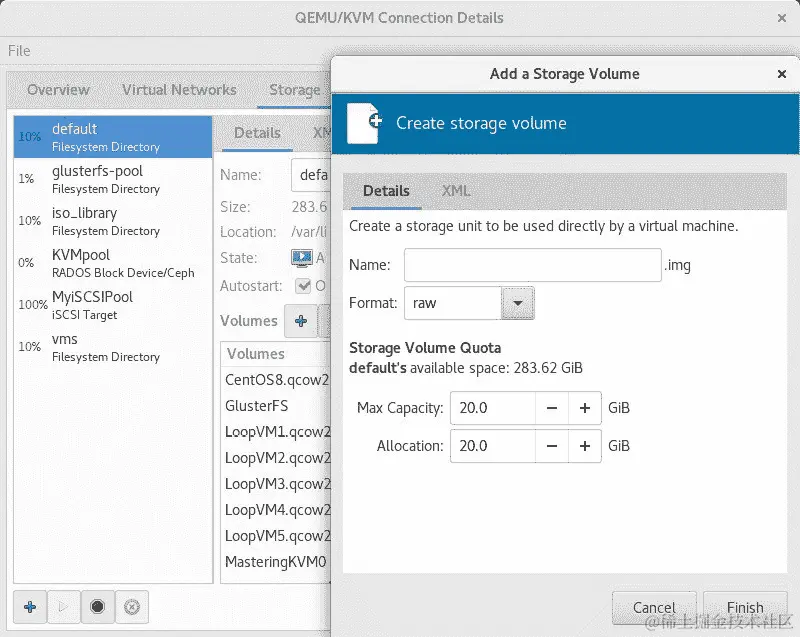Image resolution: width=800 pixels, height=637 pixels.
Task: Select the glusterfs-pool storage pool
Action: pos(113,179)
